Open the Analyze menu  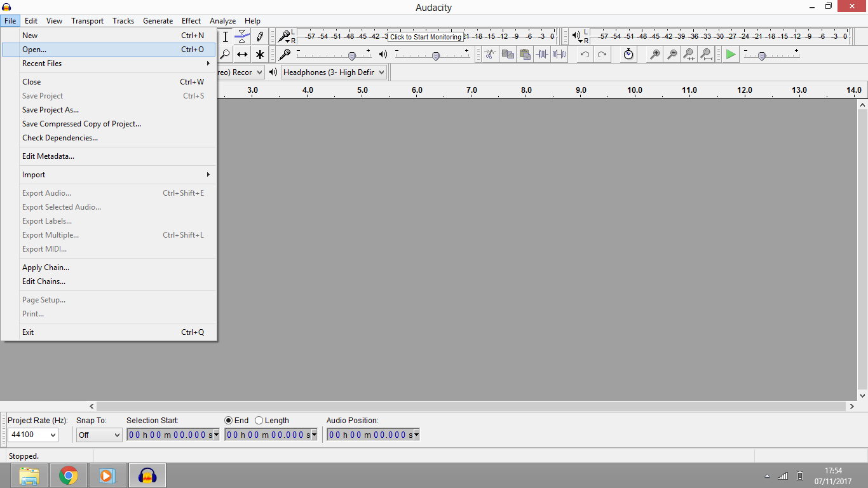click(222, 21)
